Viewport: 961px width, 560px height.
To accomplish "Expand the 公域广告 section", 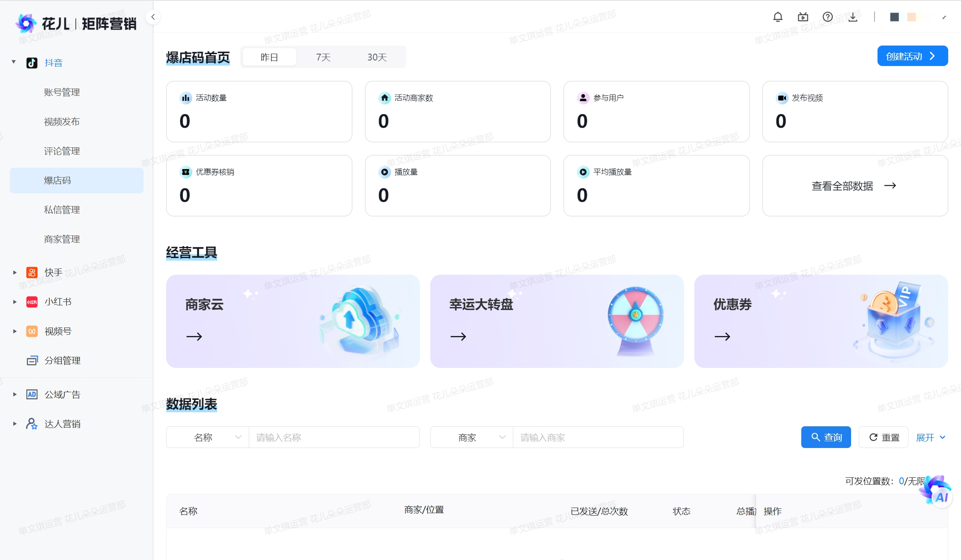I will click(x=14, y=394).
